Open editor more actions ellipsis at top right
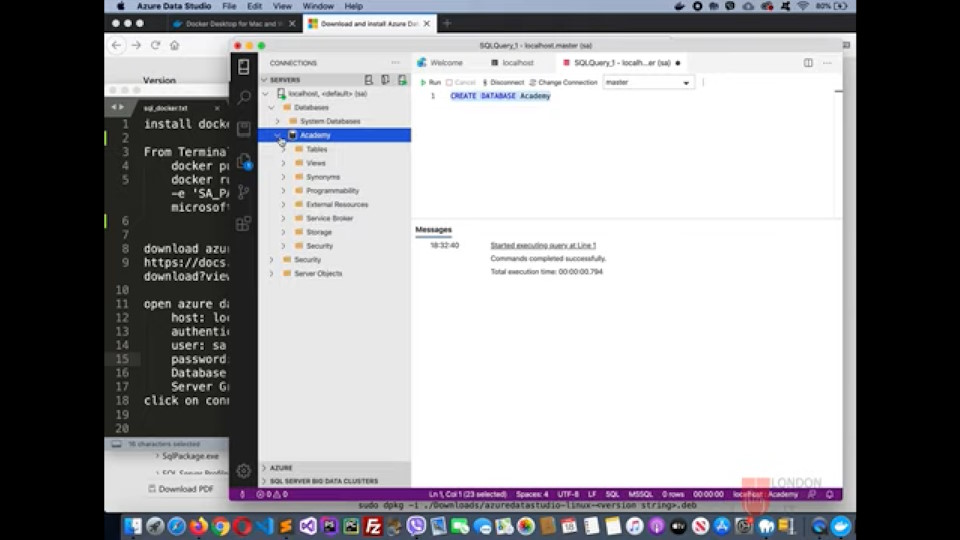This screenshot has height=540, width=960. point(827,62)
